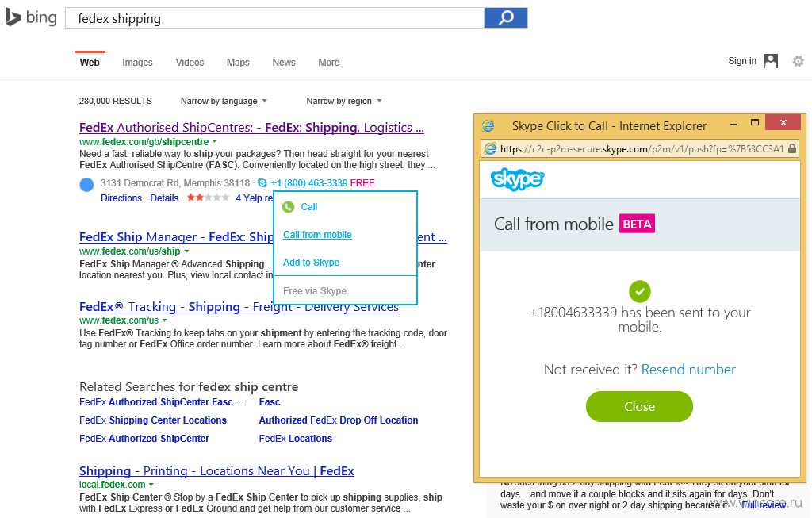Image resolution: width=812 pixels, height=518 pixels.
Task: Click the Free via Skype text
Action: [315, 291]
